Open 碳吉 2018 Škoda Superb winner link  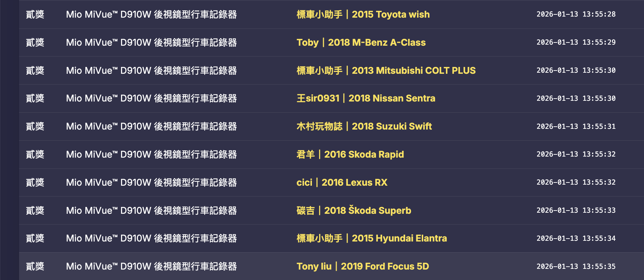click(353, 211)
